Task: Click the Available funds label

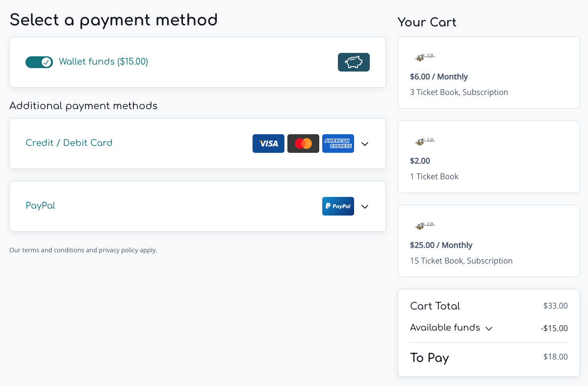Action: [x=445, y=328]
